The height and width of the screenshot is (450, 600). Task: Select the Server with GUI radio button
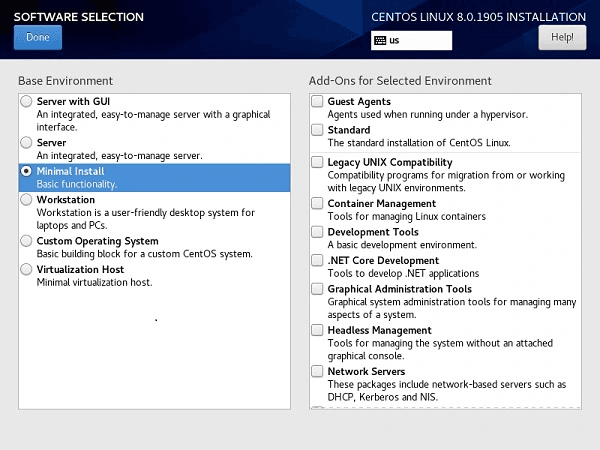(x=26, y=101)
